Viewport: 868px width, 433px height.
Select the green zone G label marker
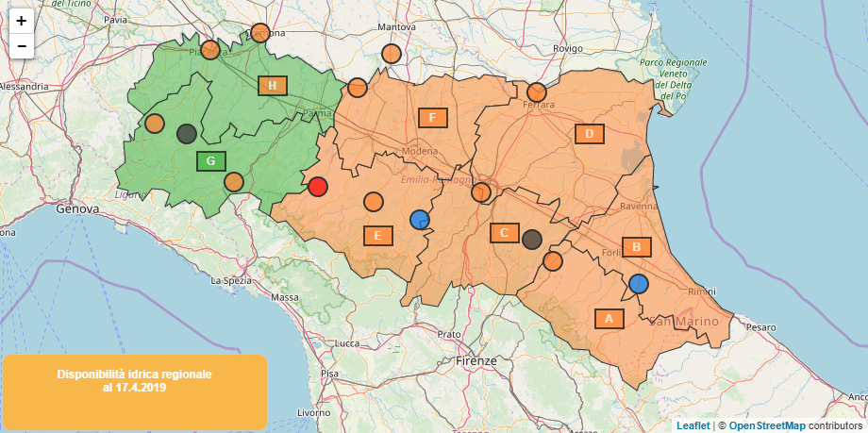[x=211, y=160]
